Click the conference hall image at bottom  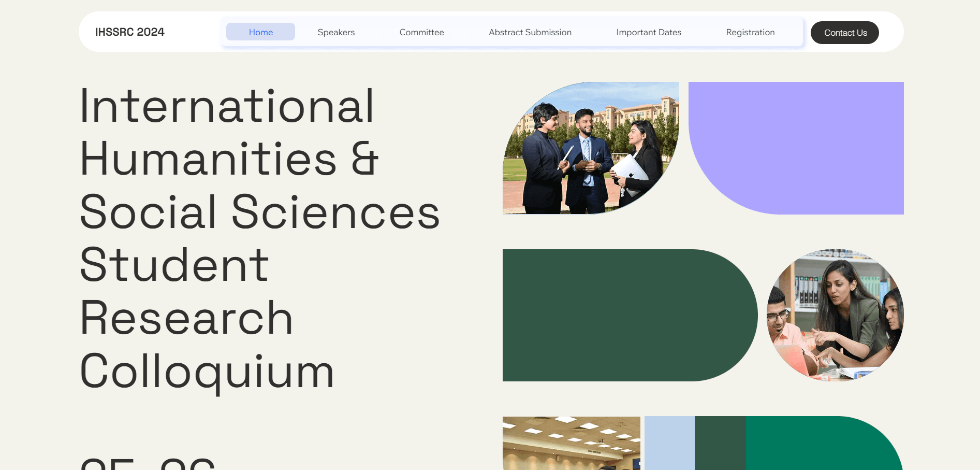click(x=571, y=446)
